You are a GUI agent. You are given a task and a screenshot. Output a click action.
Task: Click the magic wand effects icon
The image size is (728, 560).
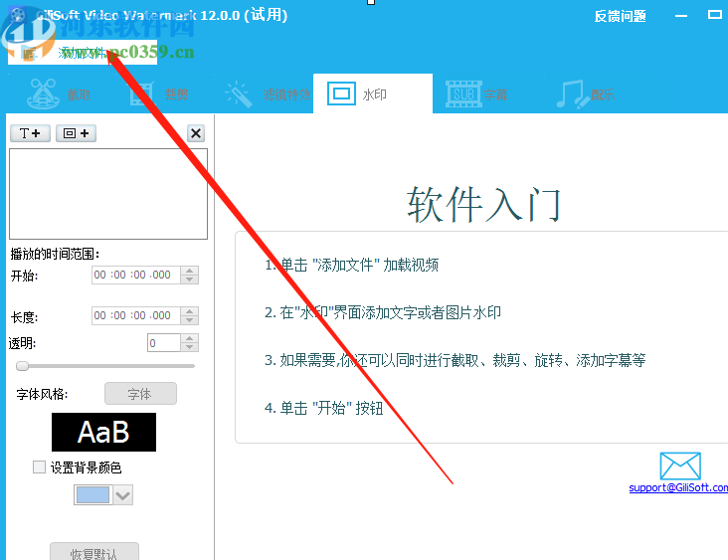tap(239, 93)
